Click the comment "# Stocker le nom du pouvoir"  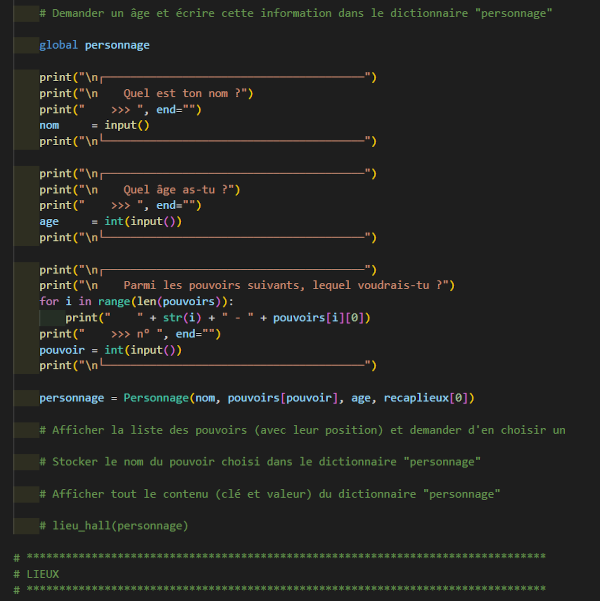(x=260, y=462)
